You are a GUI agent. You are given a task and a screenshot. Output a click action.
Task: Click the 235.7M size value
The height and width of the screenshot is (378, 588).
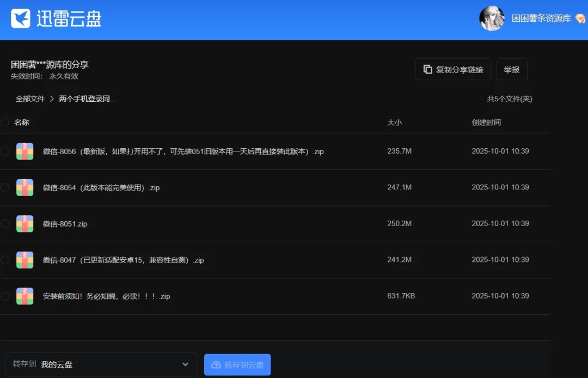pyautogui.click(x=400, y=151)
